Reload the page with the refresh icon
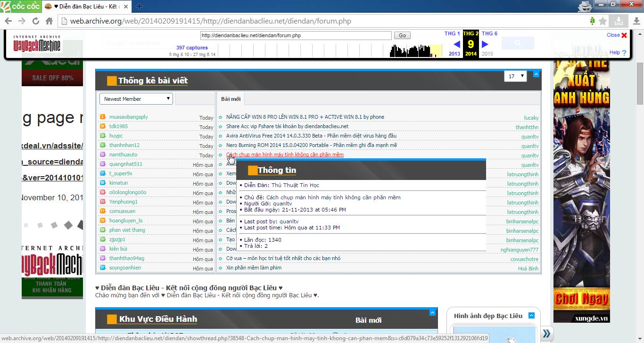This screenshot has height=343, width=644. pyautogui.click(x=35, y=21)
